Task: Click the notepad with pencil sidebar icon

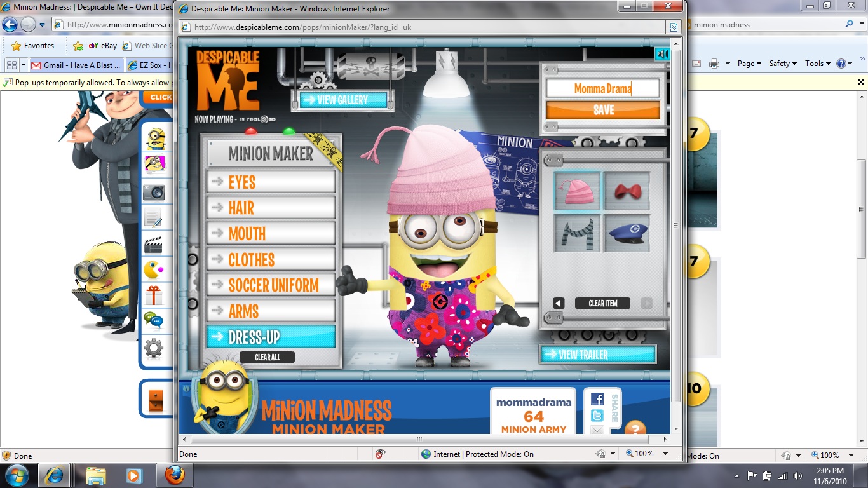Action: 154,218
